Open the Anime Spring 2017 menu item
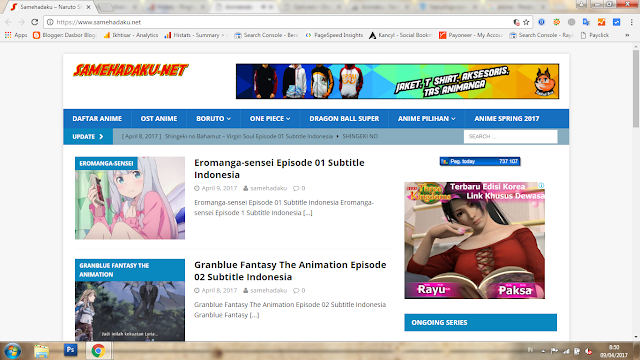 507,118
